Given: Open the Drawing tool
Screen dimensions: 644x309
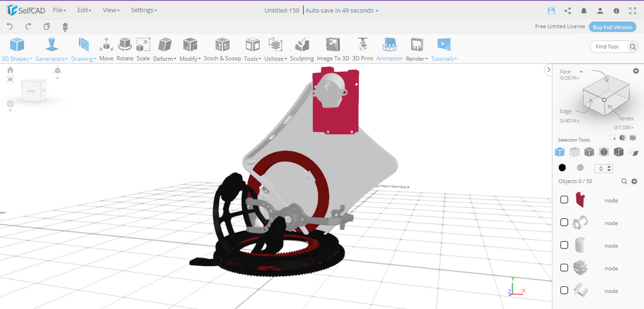Looking at the screenshot, I should click(84, 50).
